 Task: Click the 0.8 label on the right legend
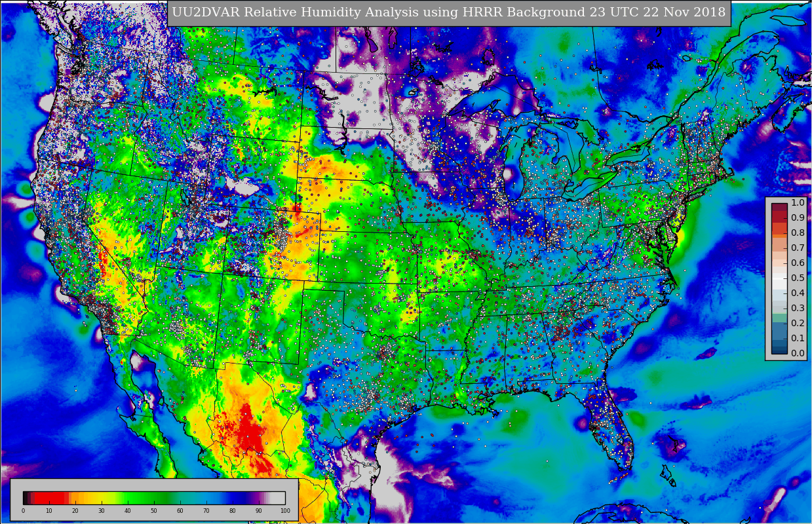point(798,233)
